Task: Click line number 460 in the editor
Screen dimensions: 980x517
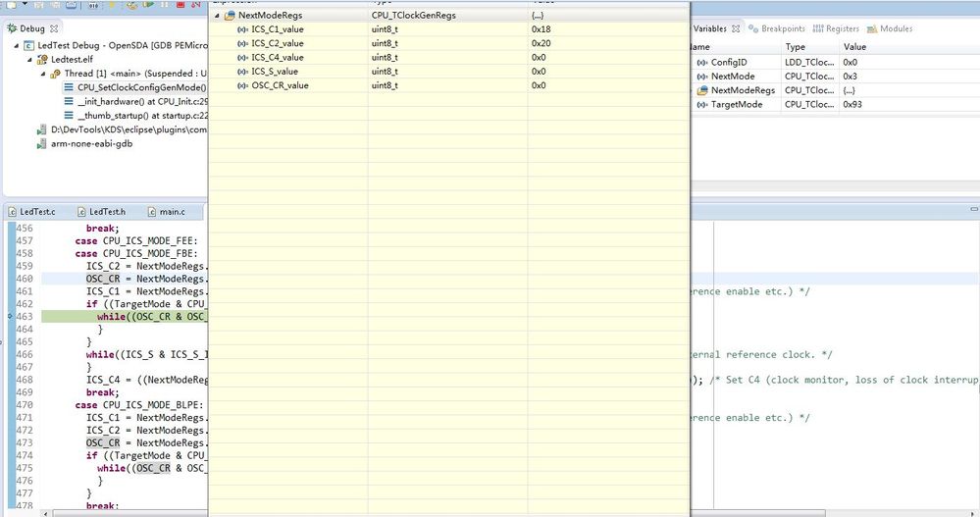Action: [x=25, y=279]
